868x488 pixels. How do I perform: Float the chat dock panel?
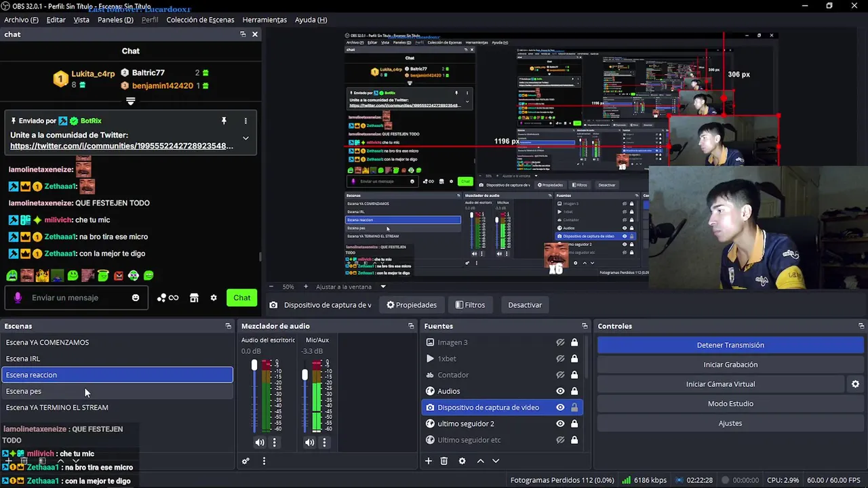[x=243, y=34]
